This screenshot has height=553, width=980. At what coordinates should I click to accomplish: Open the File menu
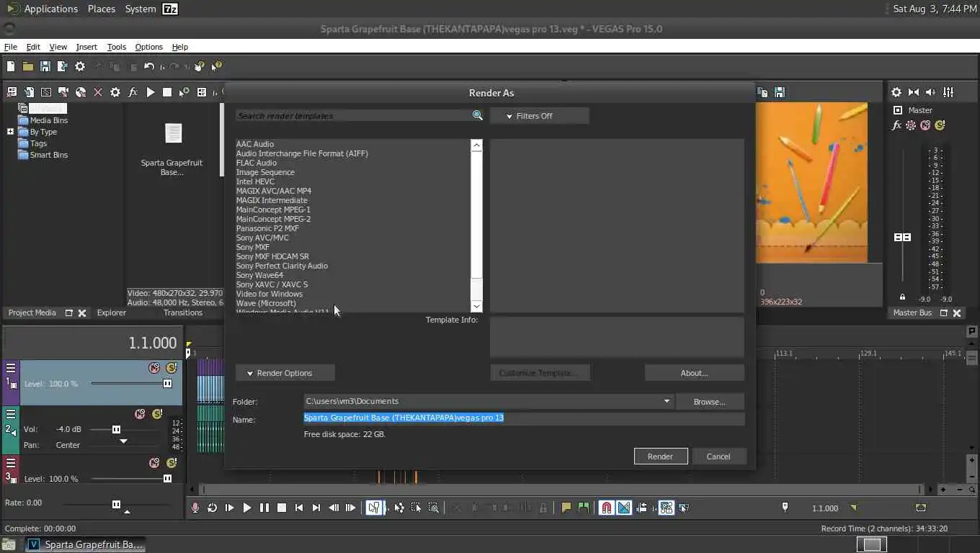[11, 47]
